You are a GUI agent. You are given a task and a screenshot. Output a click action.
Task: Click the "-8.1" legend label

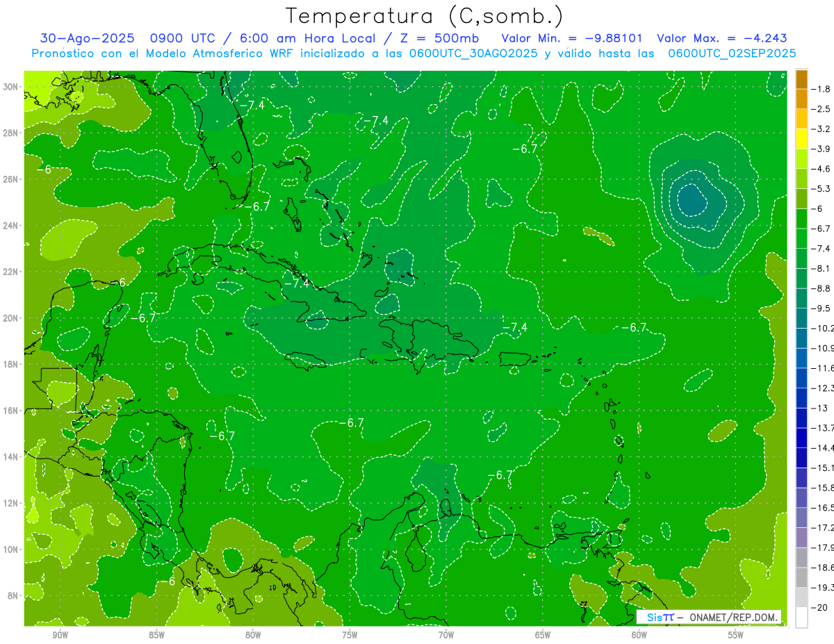[x=821, y=268]
